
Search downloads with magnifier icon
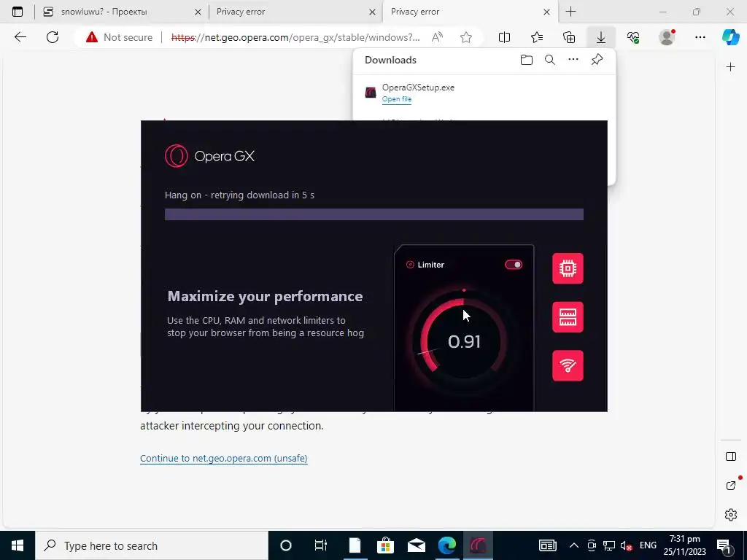550,60
